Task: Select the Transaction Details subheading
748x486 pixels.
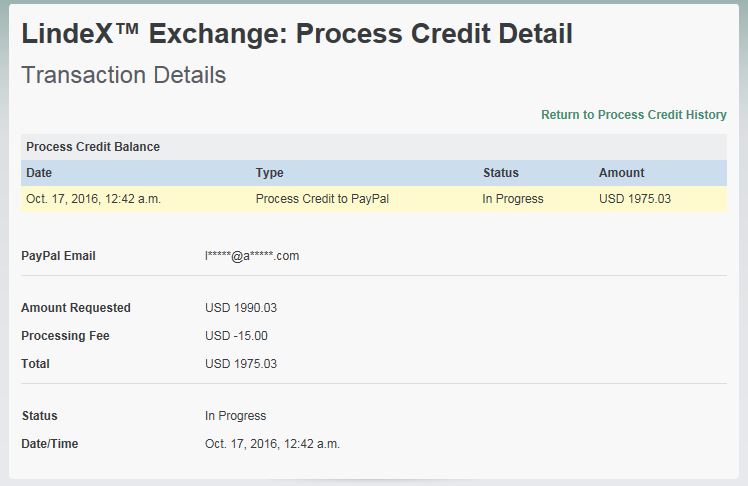Action: click(124, 75)
